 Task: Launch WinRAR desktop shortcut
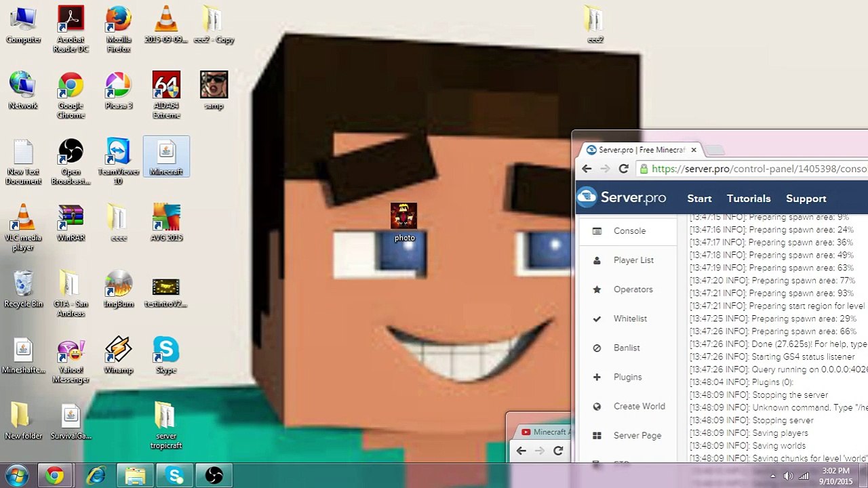[x=71, y=222]
